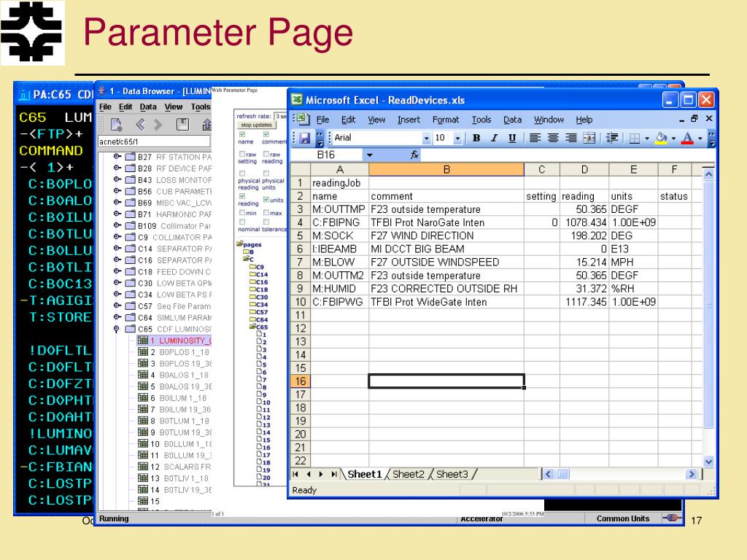
Task: Click new document icon in Data Browser
Action: click(116, 125)
